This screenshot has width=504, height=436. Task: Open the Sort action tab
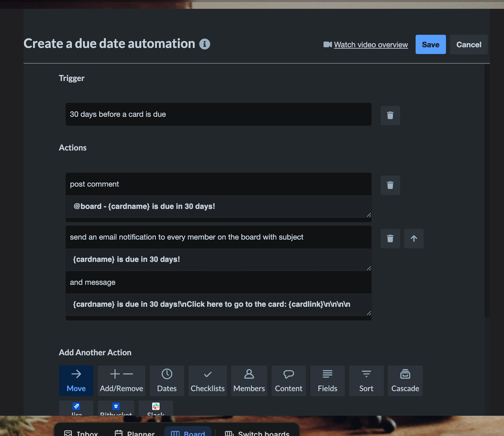click(366, 380)
